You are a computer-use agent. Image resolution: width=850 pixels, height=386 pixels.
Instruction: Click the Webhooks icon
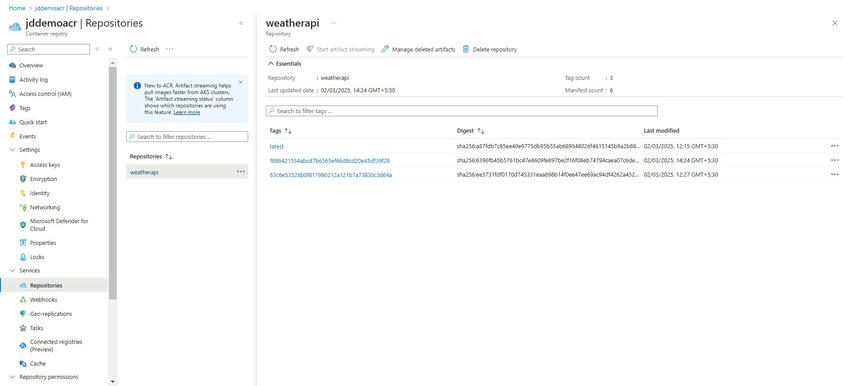(23, 300)
